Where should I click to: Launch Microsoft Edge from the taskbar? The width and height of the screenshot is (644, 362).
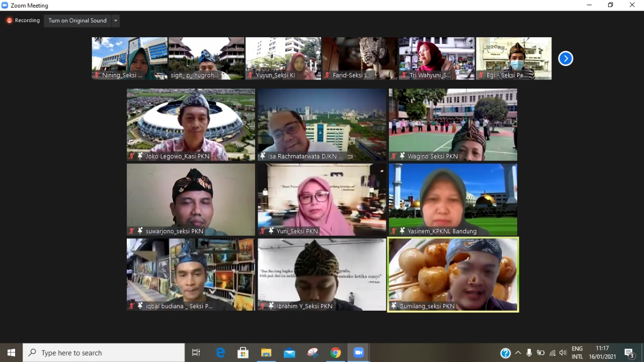coord(220,353)
